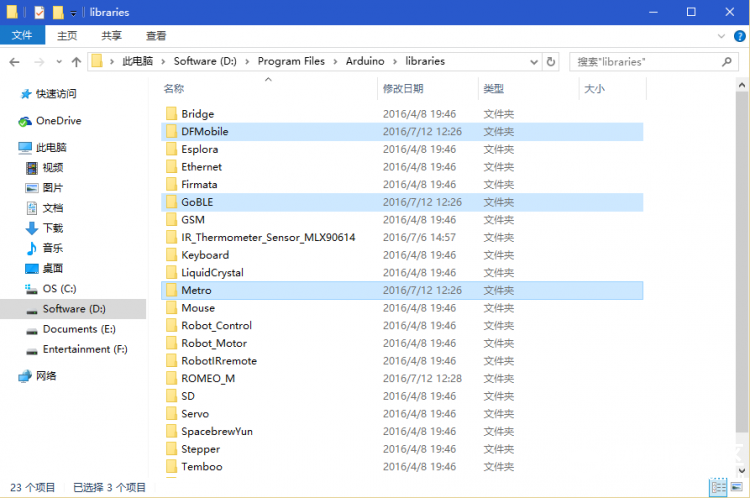Image resolution: width=750 pixels, height=498 pixels.
Task: Switch to details view icon
Action: click(718, 487)
